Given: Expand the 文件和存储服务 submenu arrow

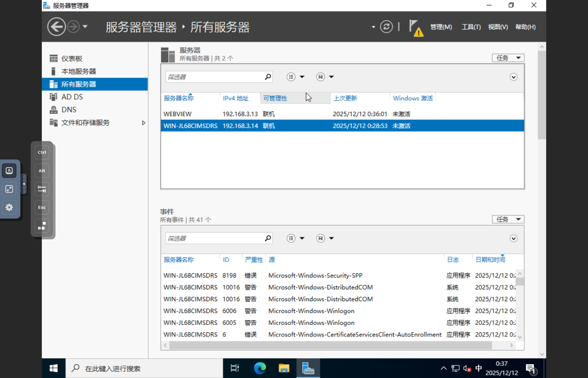Looking at the screenshot, I should (144, 123).
